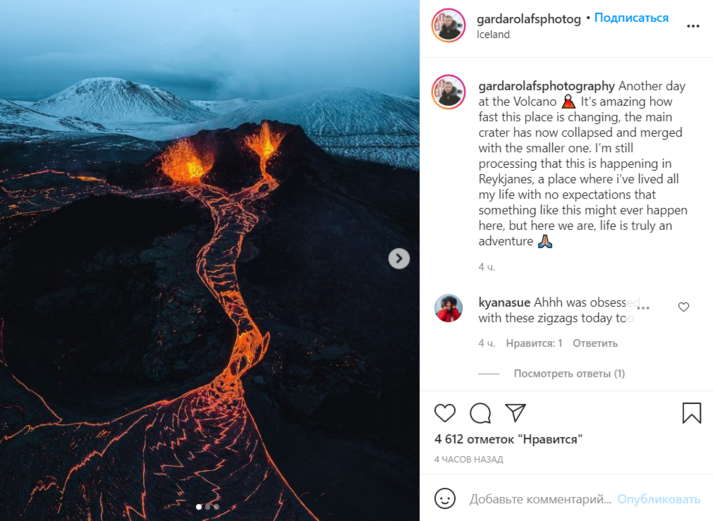Select the second carousel dot indicator

208,506
